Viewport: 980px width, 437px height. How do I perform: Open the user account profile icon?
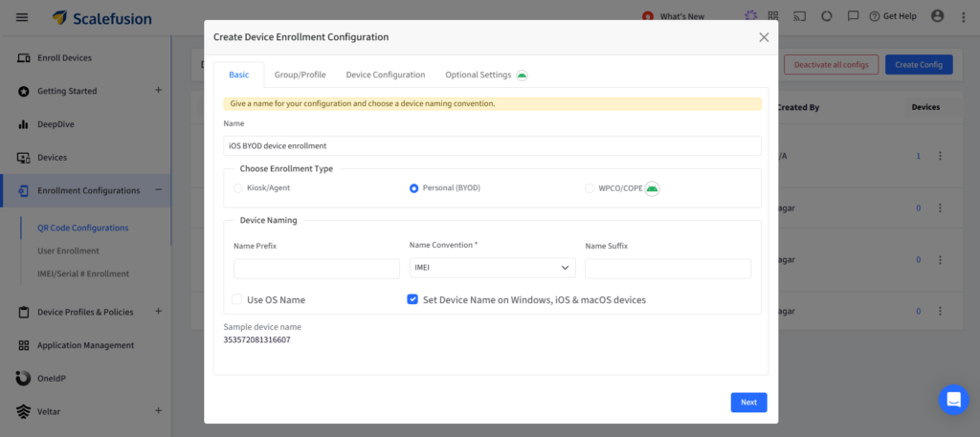937,16
